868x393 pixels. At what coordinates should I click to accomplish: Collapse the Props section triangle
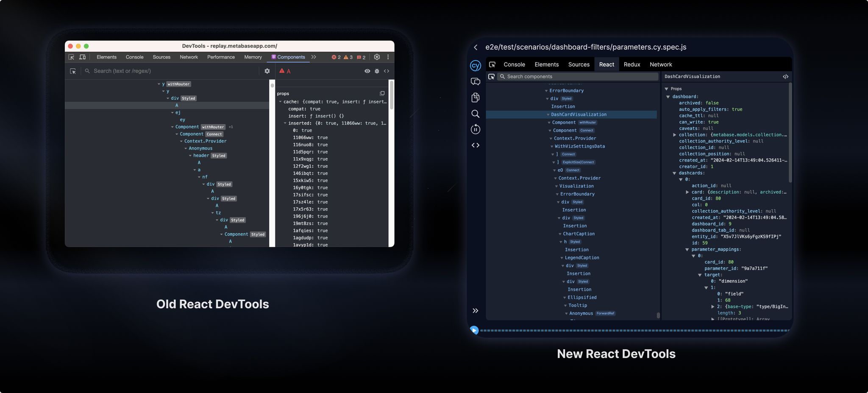point(667,89)
